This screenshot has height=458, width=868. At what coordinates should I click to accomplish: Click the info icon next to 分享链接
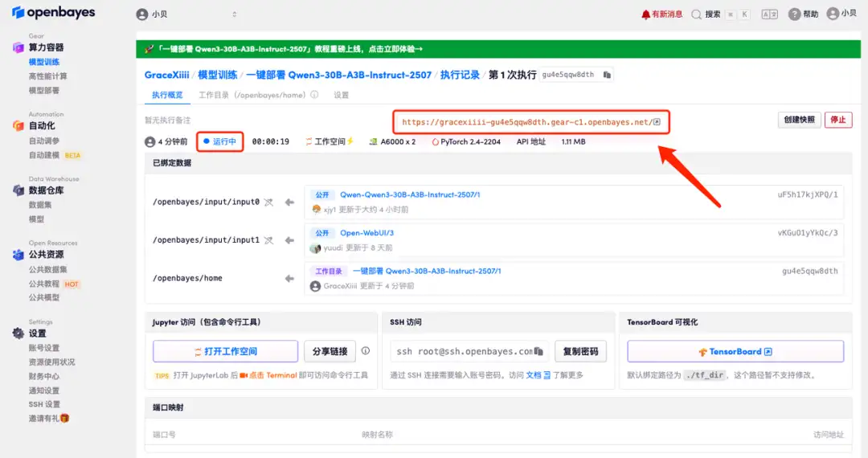click(x=366, y=350)
